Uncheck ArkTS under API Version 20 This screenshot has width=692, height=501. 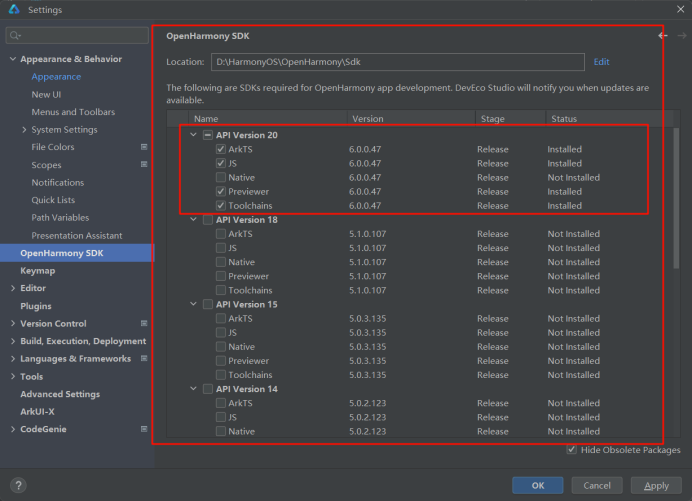pyautogui.click(x=221, y=149)
